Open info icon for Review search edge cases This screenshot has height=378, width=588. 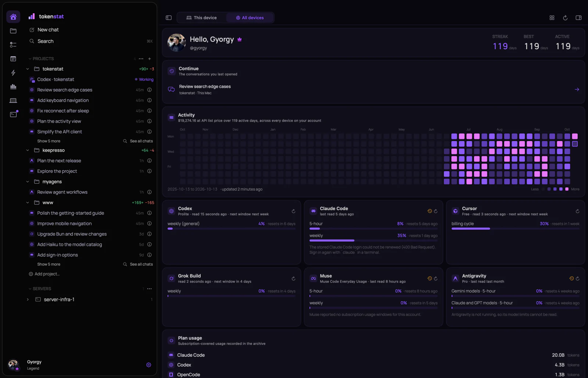(x=150, y=90)
